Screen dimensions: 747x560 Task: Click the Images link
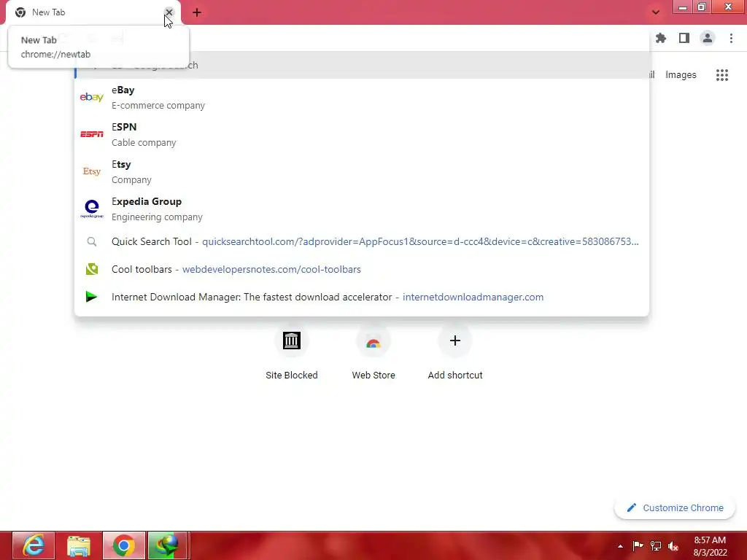click(x=681, y=75)
